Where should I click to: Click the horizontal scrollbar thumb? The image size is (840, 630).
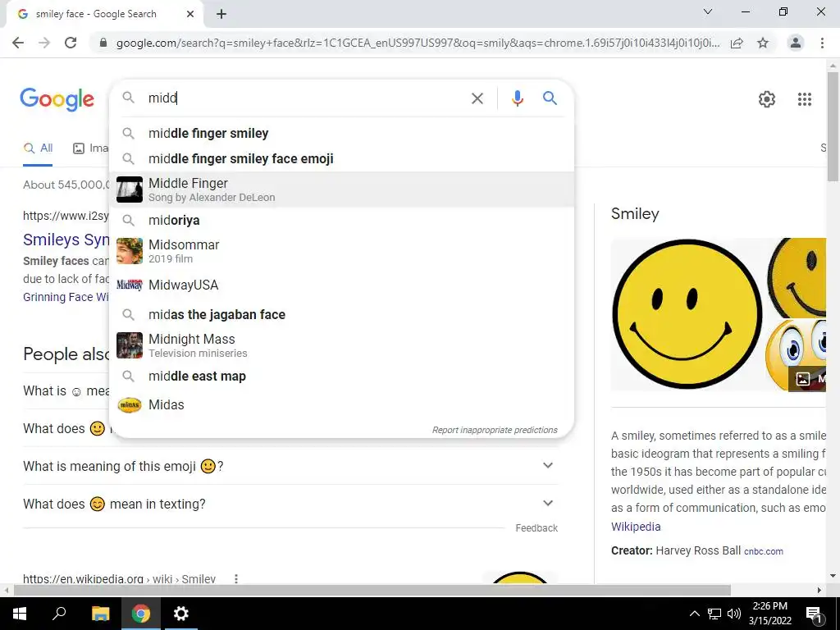372,590
